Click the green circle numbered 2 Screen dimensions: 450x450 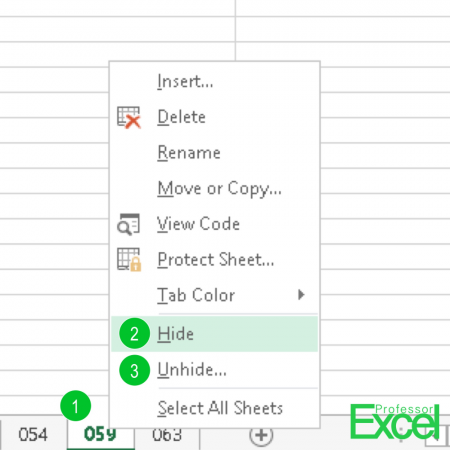coord(134,333)
